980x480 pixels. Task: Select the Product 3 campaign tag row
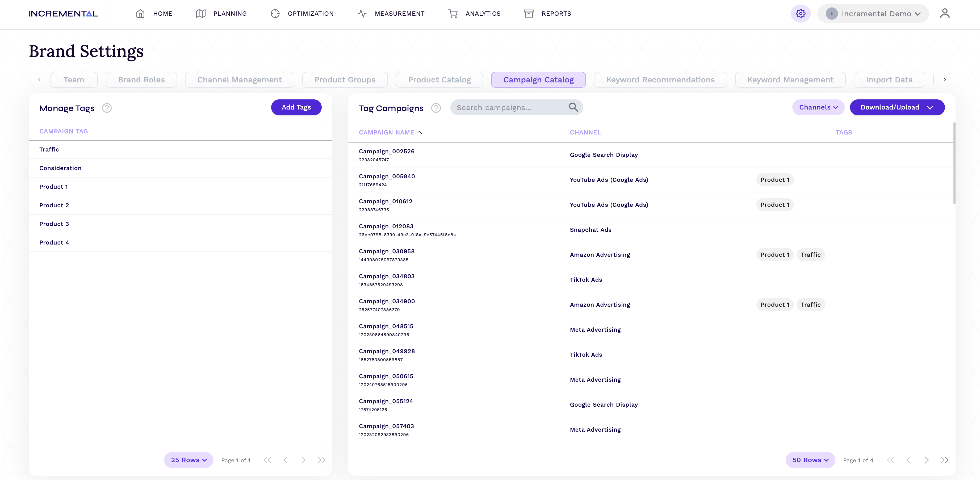180,224
